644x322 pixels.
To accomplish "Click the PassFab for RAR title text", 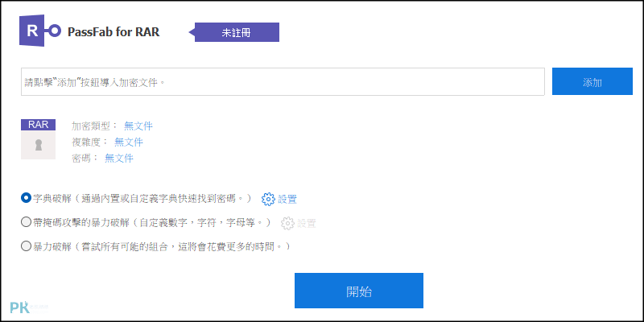I will [x=114, y=31].
